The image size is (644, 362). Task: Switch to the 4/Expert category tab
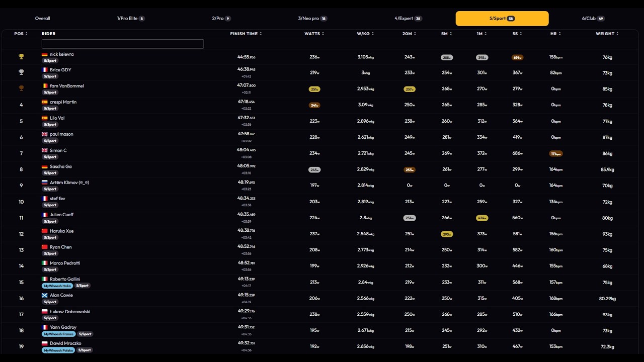(408, 19)
